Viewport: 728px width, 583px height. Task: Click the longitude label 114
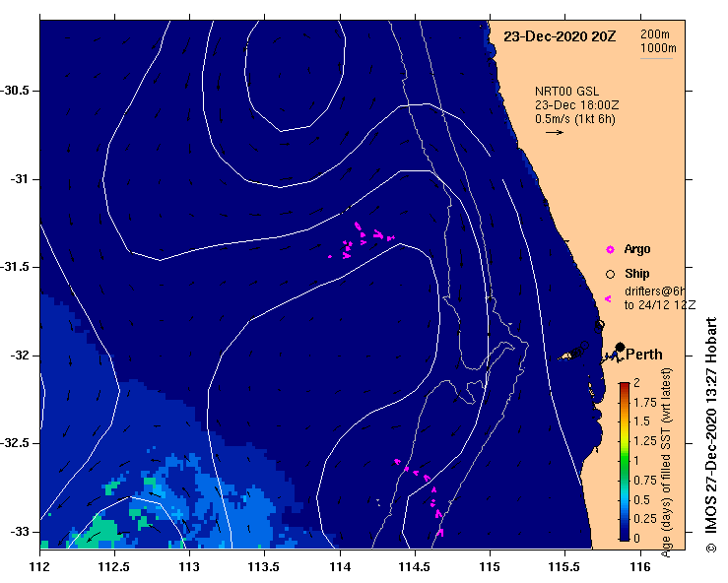pos(340,567)
